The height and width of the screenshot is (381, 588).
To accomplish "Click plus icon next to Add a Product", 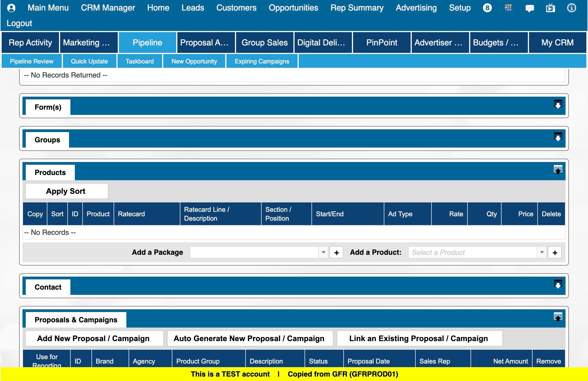I will 555,253.
